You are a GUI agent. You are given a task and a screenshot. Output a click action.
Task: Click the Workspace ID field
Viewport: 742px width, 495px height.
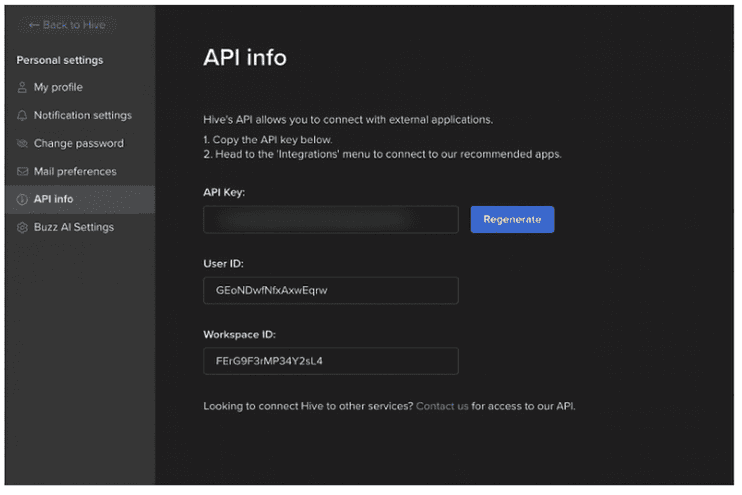point(331,362)
